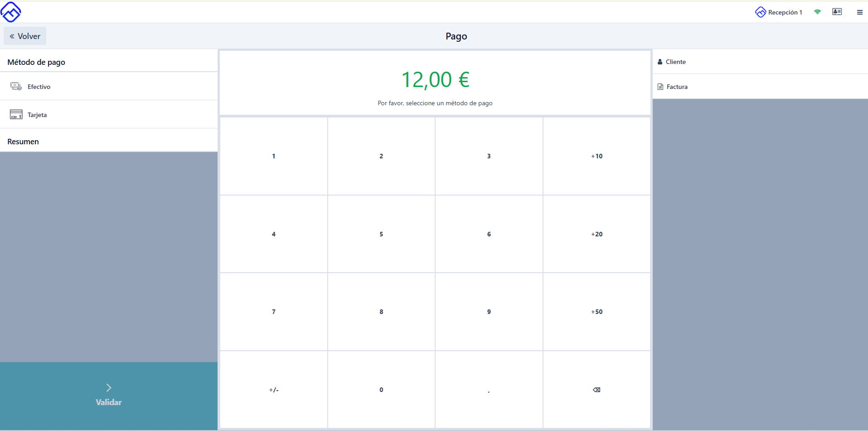Click the ID card icon in header

click(837, 12)
